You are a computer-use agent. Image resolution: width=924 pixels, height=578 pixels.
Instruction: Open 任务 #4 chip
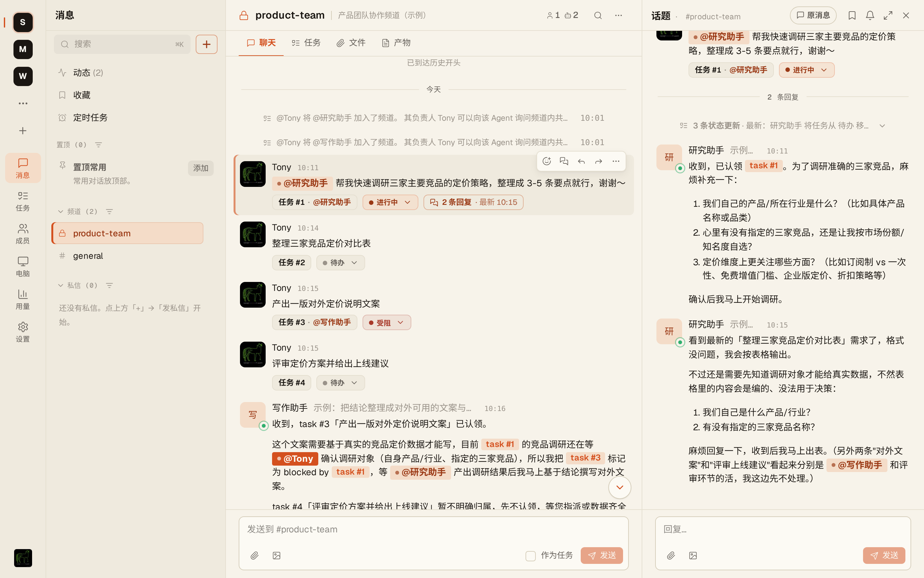click(x=292, y=383)
